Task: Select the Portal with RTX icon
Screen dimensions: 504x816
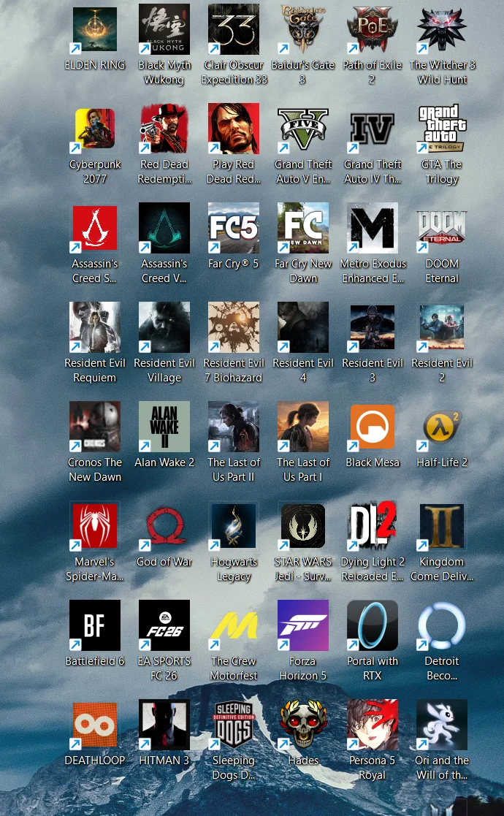Action: 373,625
